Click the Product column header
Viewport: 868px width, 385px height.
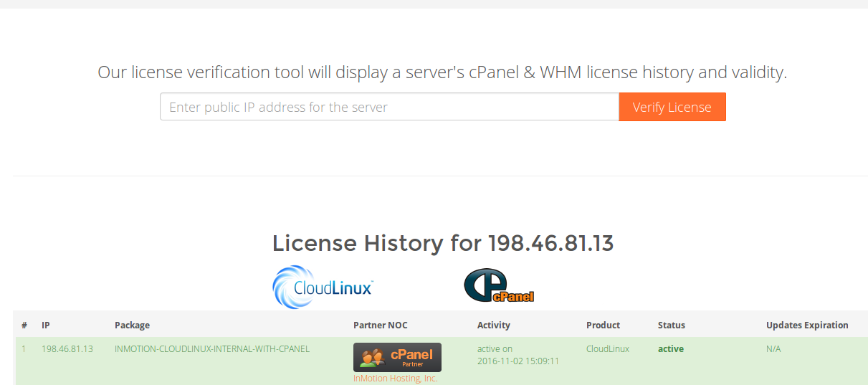(x=603, y=325)
